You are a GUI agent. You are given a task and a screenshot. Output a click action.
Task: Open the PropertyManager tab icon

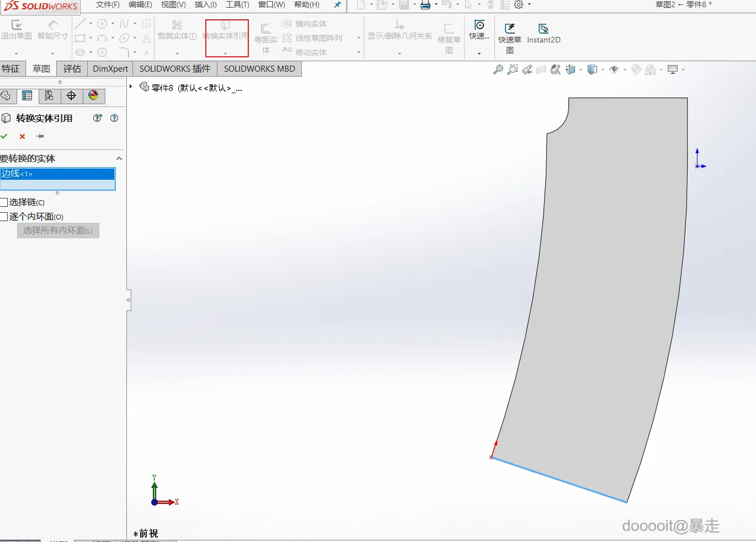27,96
